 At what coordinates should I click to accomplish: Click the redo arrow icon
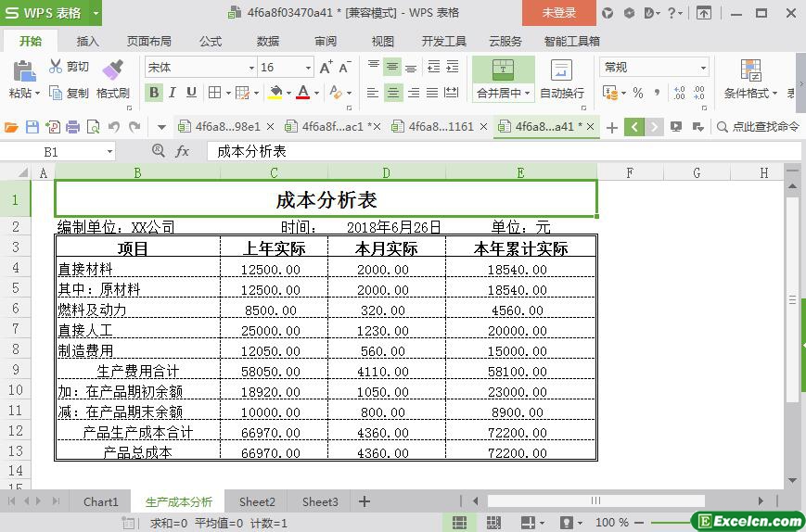click(134, 127)
